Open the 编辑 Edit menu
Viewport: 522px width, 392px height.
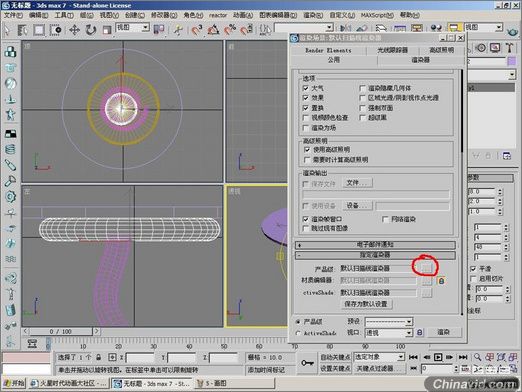point(38,15)
